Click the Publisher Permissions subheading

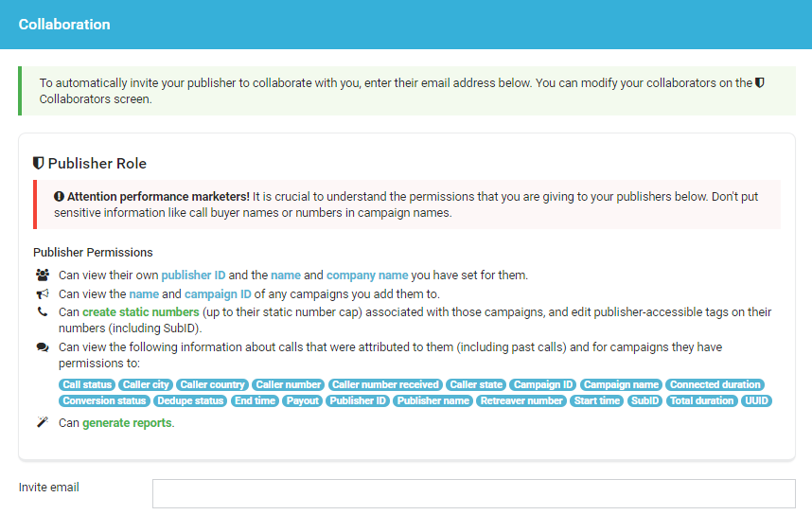point(93,253)
